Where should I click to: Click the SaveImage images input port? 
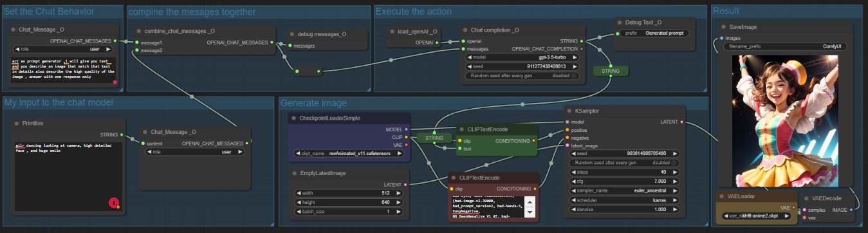point(721,39)
